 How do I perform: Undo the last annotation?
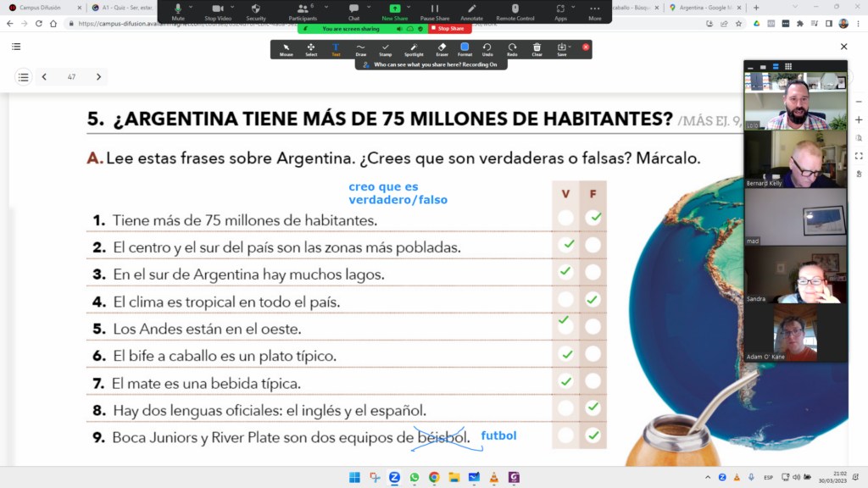click(x=487, y=50)
